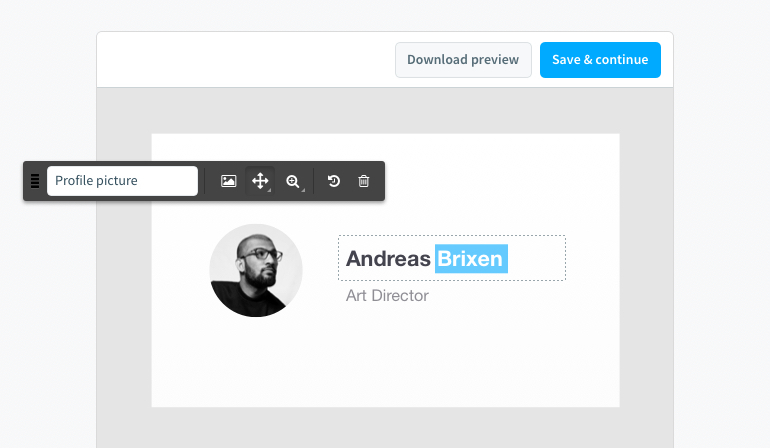Image resolution: width=770 pixels, height=448 pixels.
Task: Click the highlighted Brixen text
Action: pos(471,259)
